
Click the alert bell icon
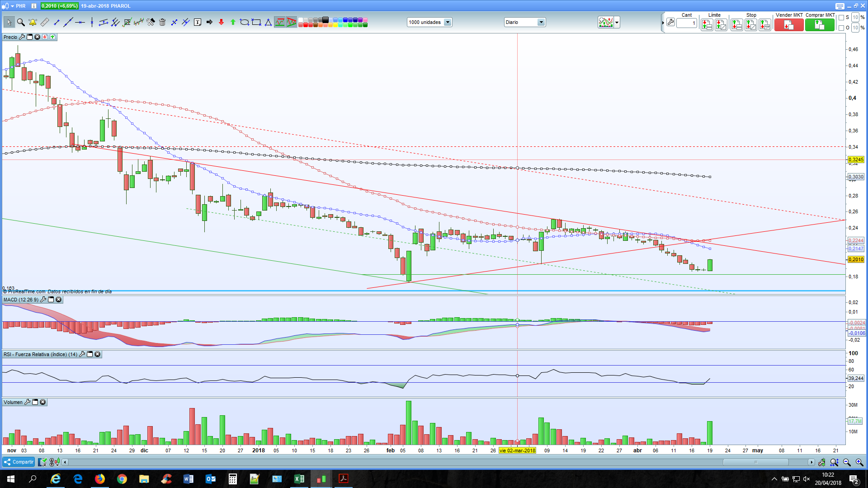coord(33,22)
